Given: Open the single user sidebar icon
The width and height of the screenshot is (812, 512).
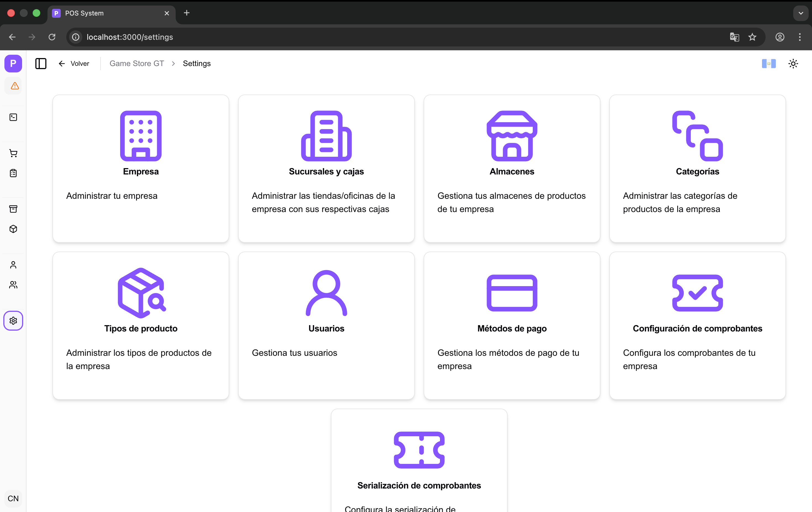Looking at the screenshot, I should [x=13, y=265].
